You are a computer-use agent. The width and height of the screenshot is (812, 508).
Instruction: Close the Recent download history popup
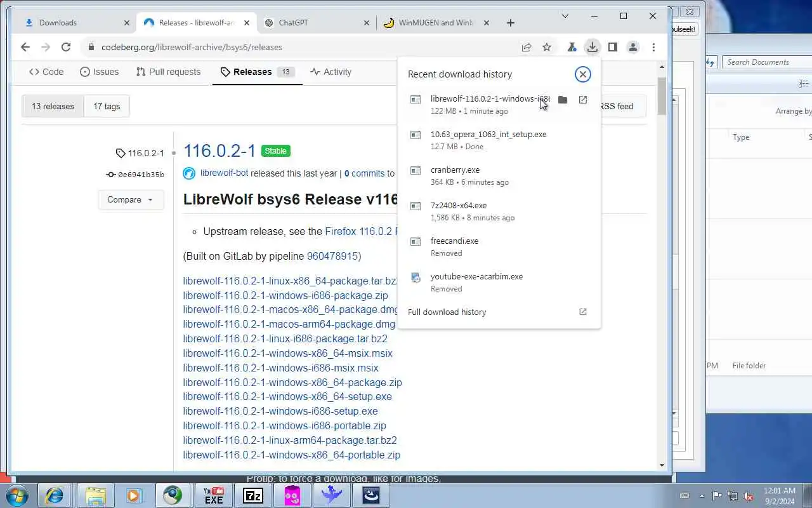coord(582,74)
